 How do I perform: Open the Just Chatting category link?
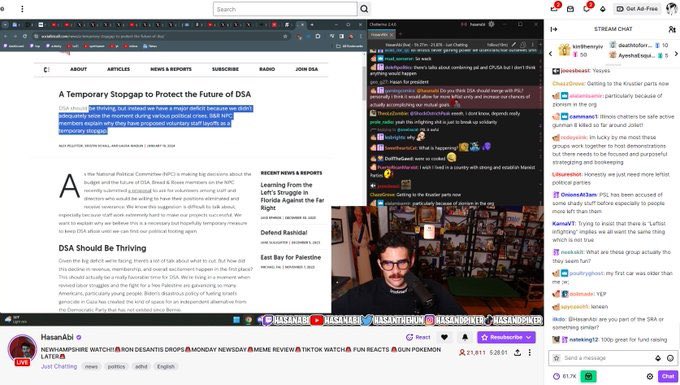[x=59, y=366]
